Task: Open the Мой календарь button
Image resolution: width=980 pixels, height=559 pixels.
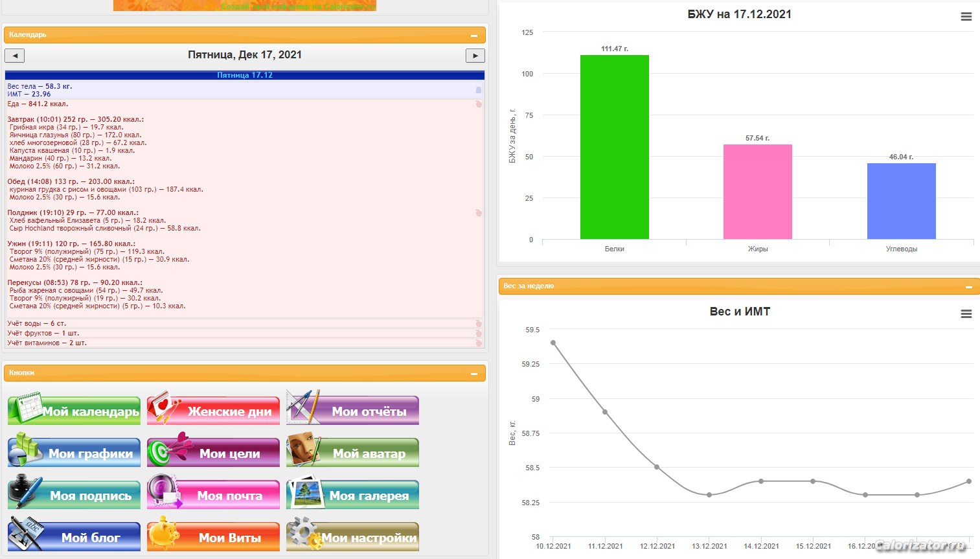Action: 74,410
